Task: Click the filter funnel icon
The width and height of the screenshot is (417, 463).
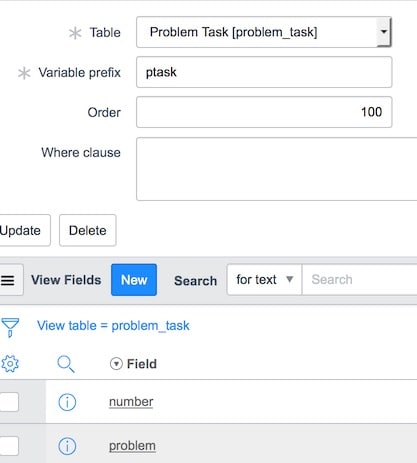Action: point(10,327)
